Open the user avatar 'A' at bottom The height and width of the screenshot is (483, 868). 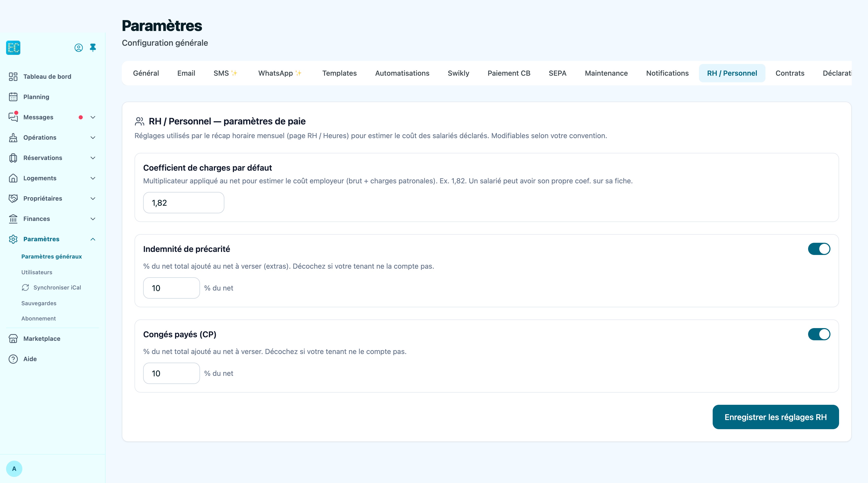[x=14, y=469]
